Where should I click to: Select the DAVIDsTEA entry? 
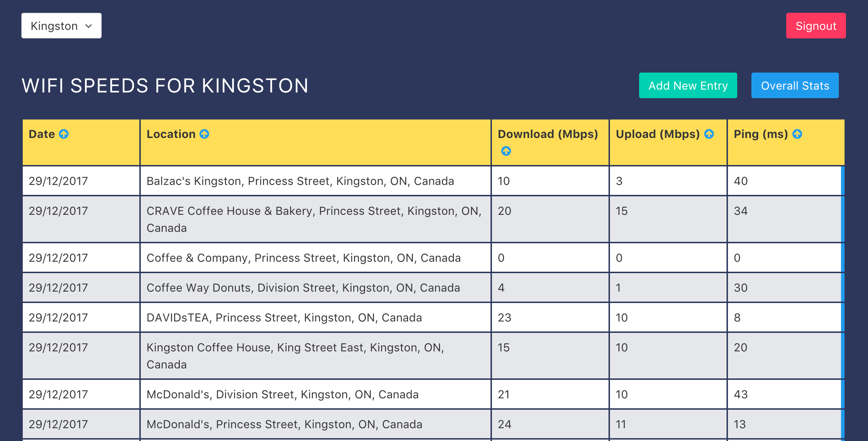(284, 318)
